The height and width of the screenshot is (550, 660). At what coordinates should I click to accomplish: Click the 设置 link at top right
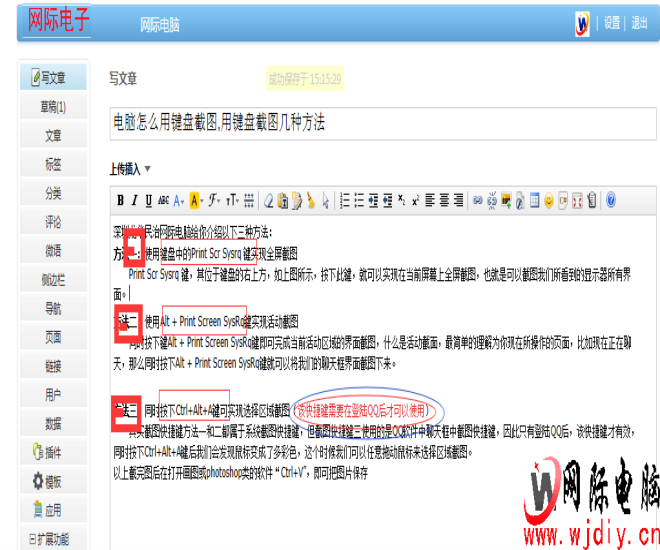[612, 23]
